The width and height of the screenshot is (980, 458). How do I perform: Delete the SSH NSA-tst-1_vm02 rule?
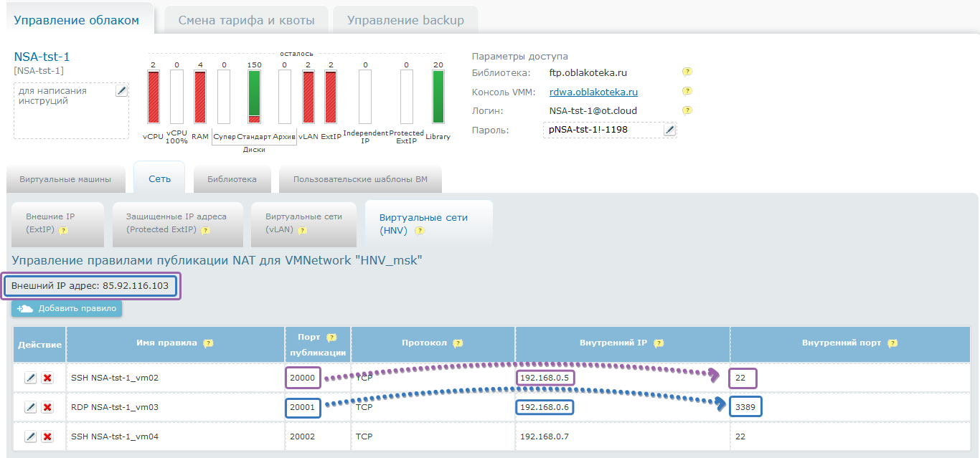[47, 378]
